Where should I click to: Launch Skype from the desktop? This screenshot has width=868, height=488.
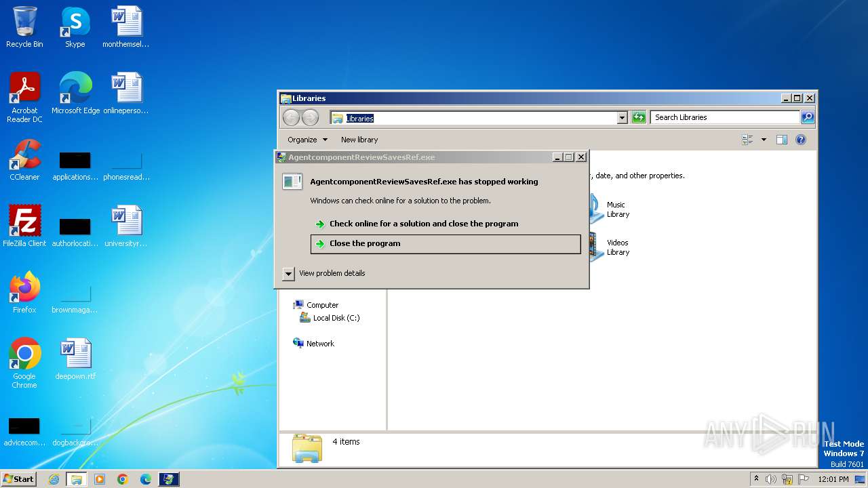75,27
